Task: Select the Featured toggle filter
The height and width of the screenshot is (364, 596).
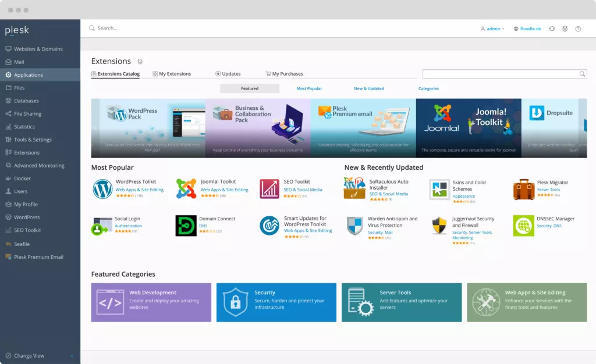Action: click(250, 88)
